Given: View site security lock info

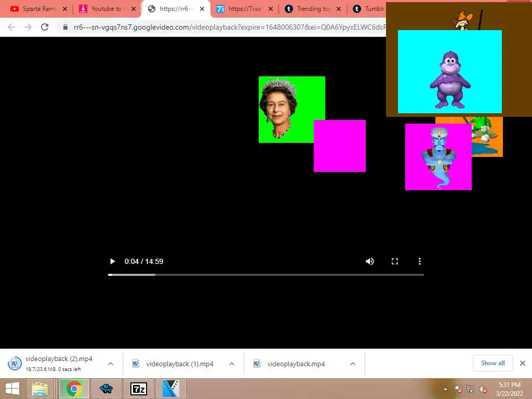Looking at the screenshot, I should click(x=65, y=27).
